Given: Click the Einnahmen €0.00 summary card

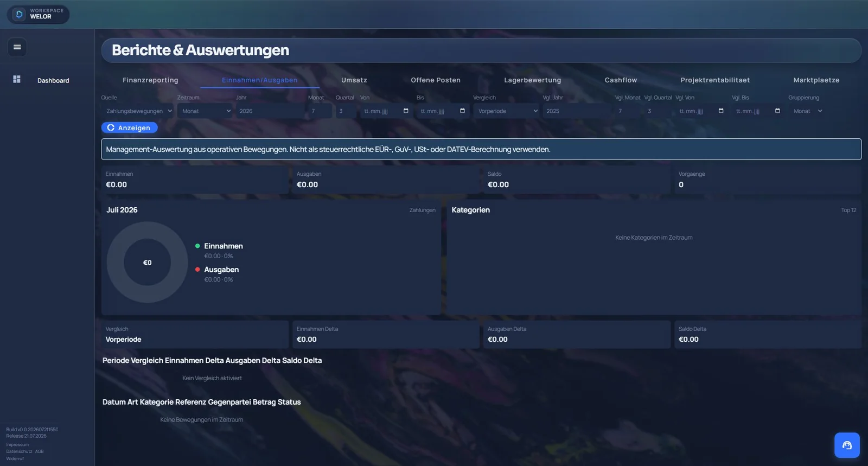Looking at the screenshot, I should coord(195,180).
